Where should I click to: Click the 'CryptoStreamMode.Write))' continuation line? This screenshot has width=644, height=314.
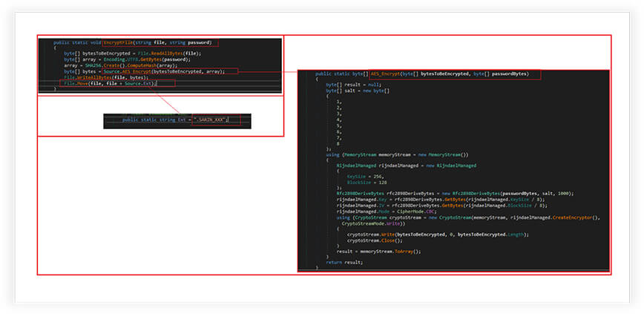(373, 223)
